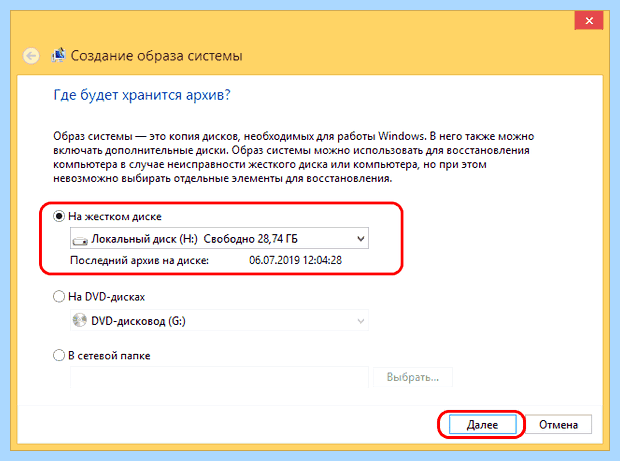Click the DVD disc icon in the combo box
Viewport: 620px width, 461px height.
[x=80, y=320]
